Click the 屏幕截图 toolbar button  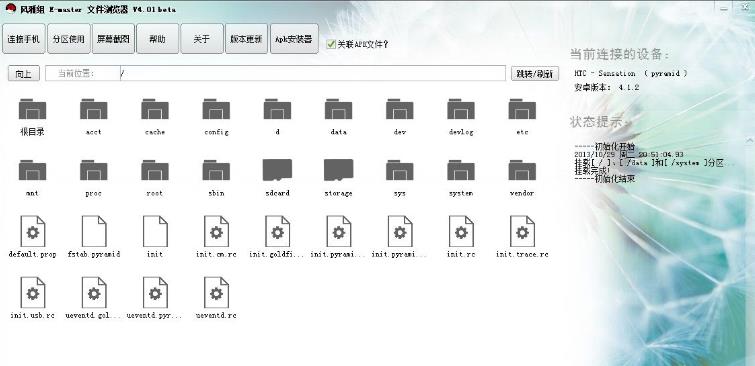pos(113,39)
